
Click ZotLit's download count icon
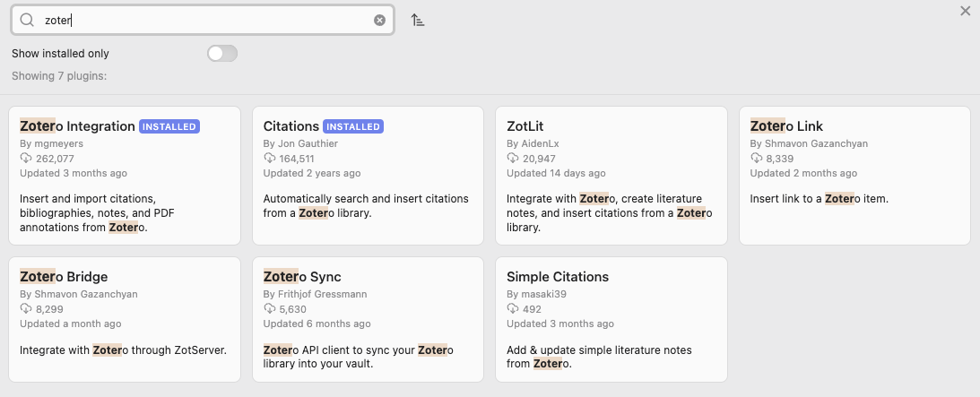pyautogui.click(x=513, y=159)
